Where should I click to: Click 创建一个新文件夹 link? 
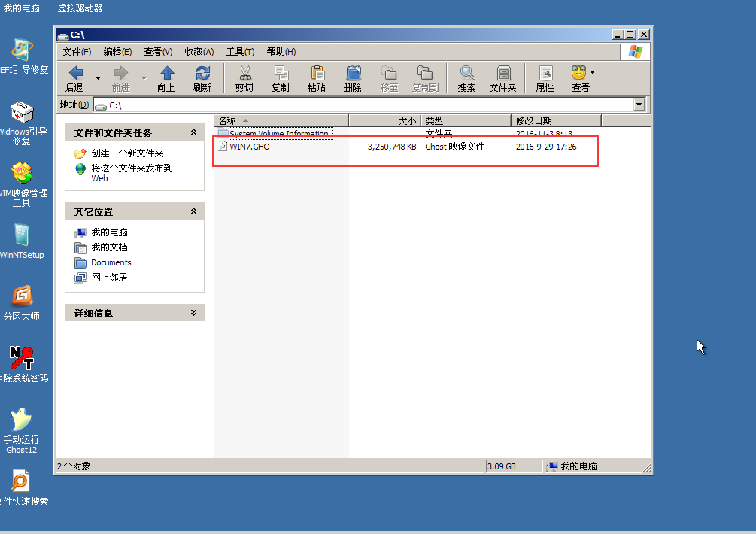127,153
